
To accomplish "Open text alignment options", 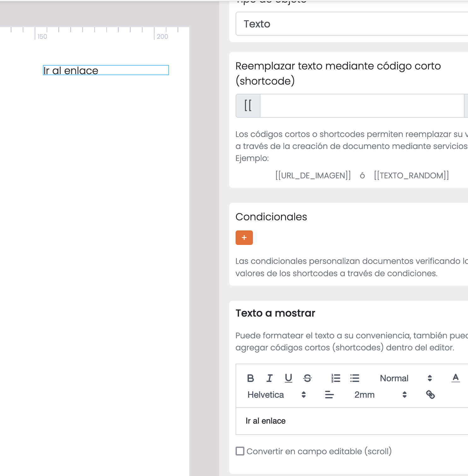I will click(x=329, y=395).
